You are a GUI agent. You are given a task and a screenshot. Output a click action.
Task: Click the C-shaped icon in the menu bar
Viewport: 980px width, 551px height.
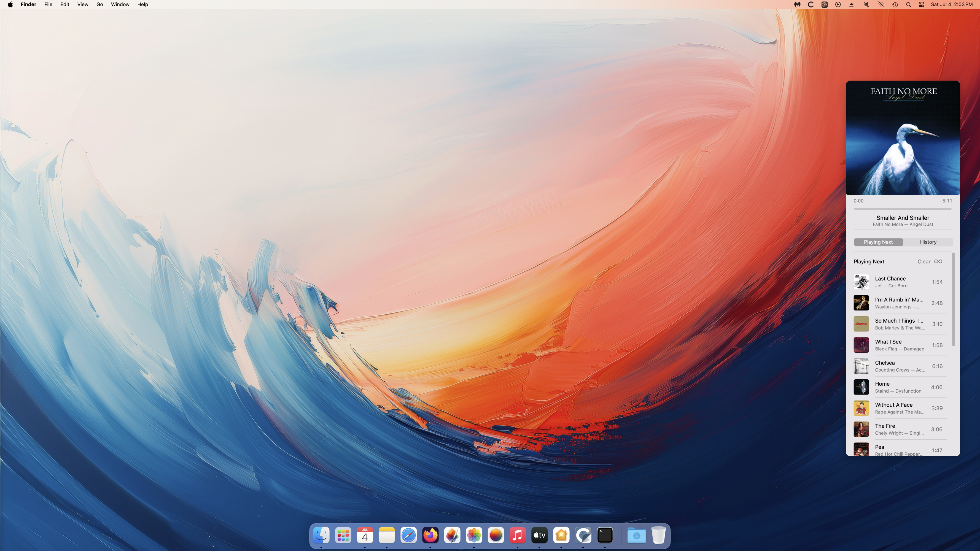point(811,5)
